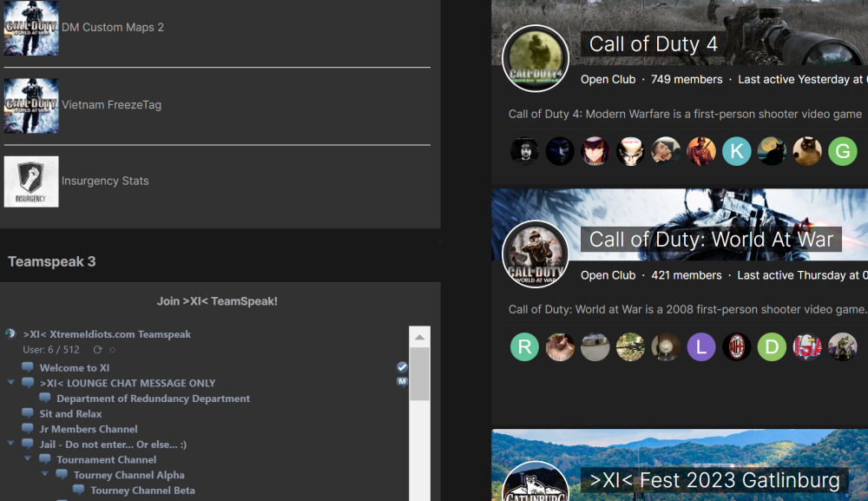Image resolution: width=868 pixels, height=501 pixels.
Task: Click the DM Custom Maps 2 game icon
Action: 31,27
